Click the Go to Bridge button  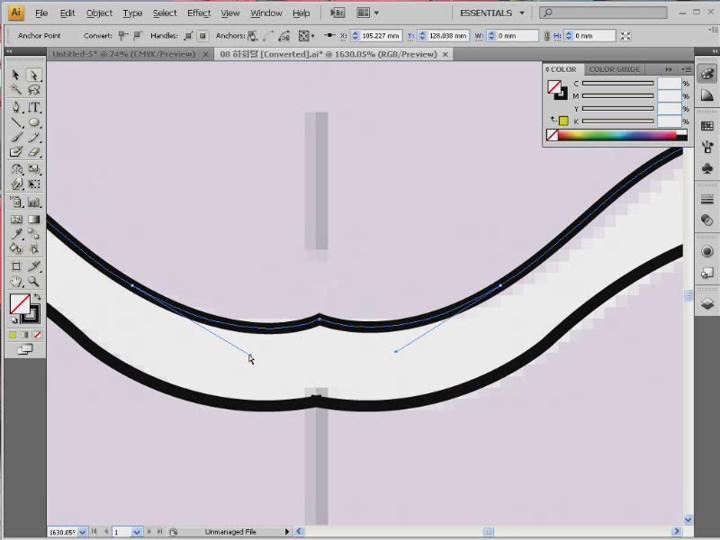[x=338, y=13]
